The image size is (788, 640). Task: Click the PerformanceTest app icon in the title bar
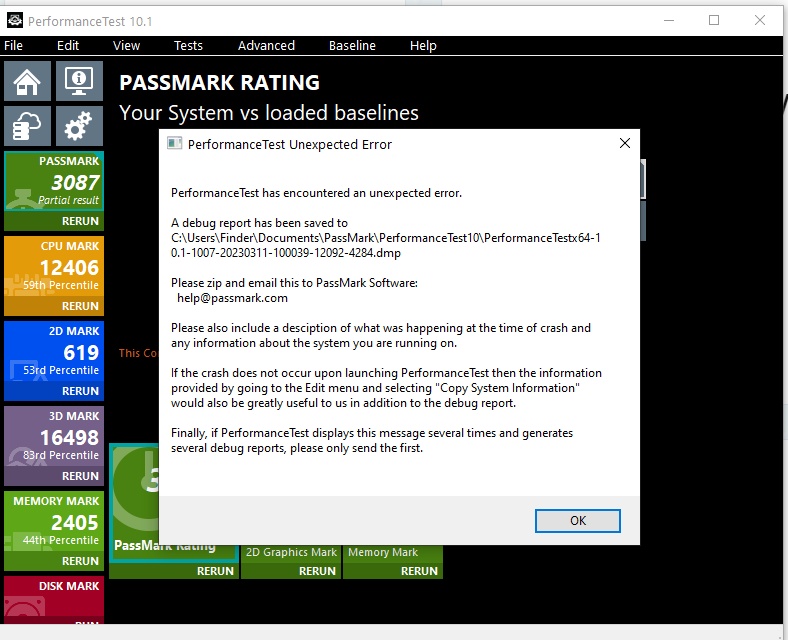(15, 21)
